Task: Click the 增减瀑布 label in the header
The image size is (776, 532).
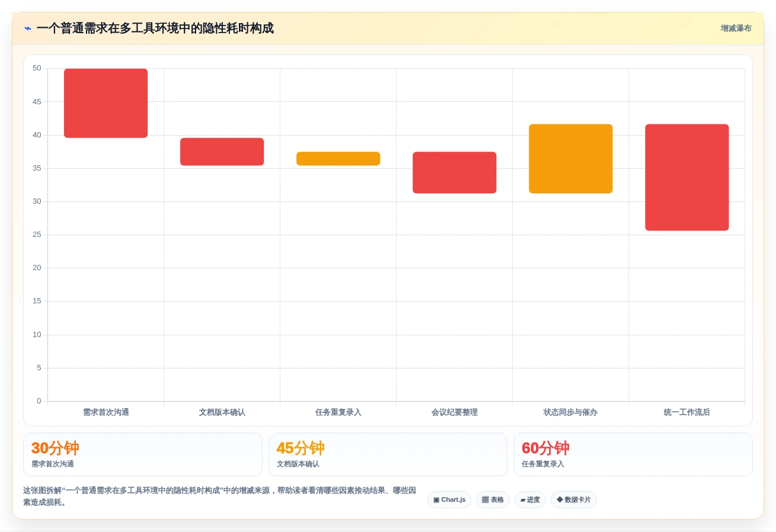Action: tap(736, 28)
